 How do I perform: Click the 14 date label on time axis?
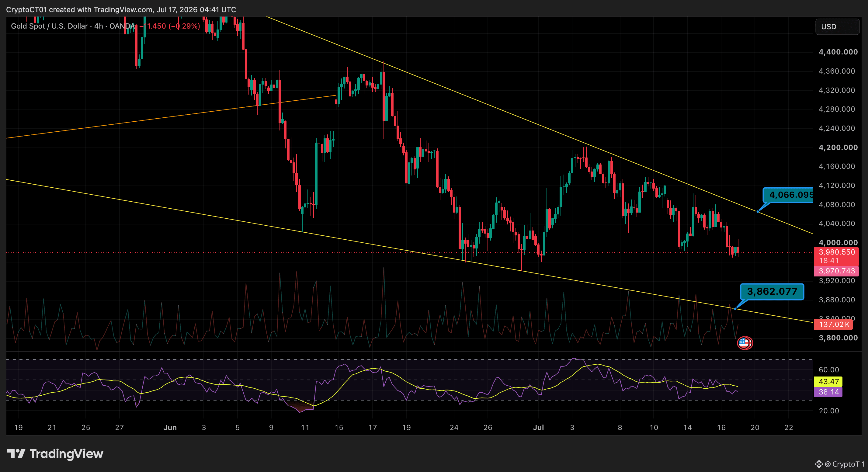(687, 428)
